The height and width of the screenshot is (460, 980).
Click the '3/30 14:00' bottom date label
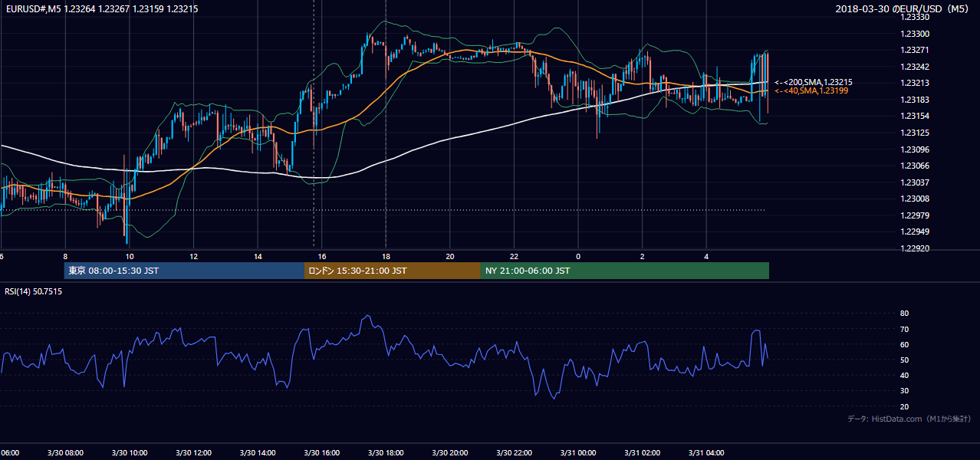(258, 453)
